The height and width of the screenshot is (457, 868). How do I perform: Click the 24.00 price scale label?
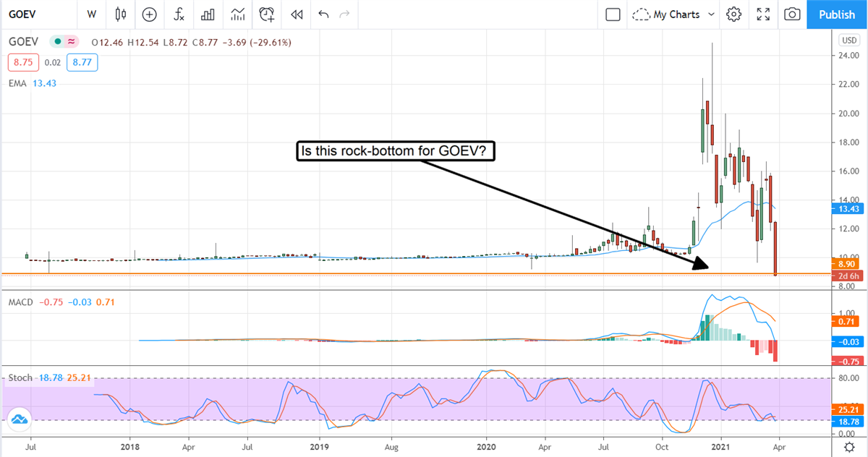848,55
